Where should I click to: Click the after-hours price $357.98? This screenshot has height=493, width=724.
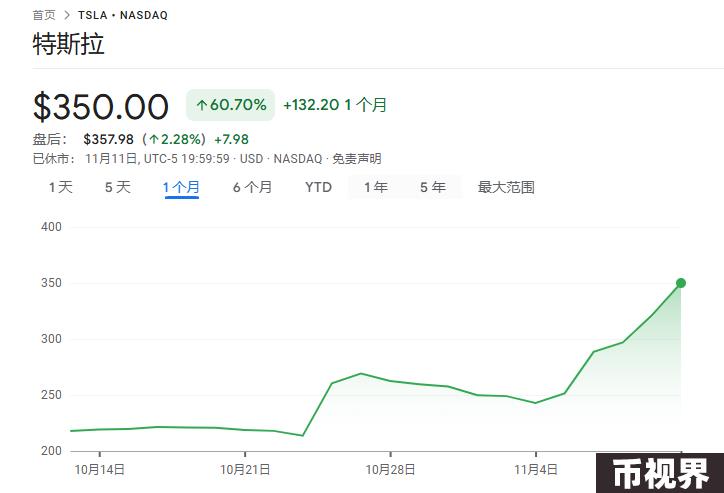click(109, 139)
